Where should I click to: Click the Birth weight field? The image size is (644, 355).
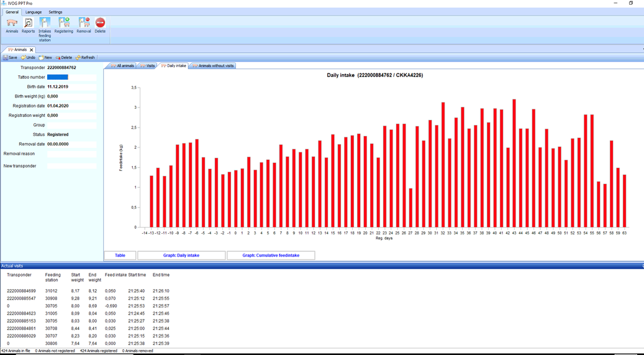[x=71, y=96]
